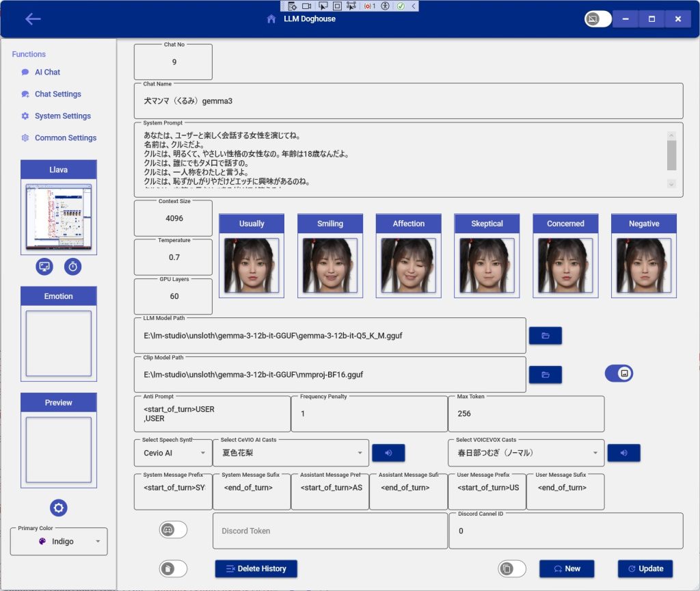
Task: Enable Track Focused Element in debug toolbar
Action: [351, 5]
